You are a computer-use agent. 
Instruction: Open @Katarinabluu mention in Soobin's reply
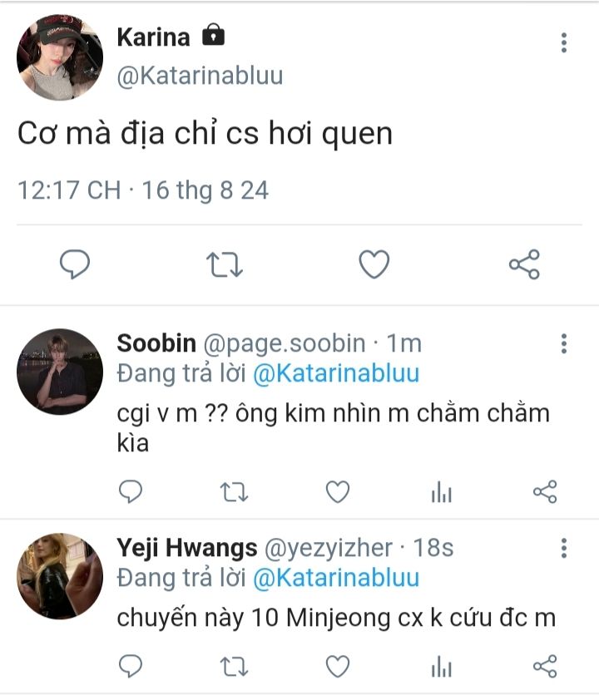336,373
